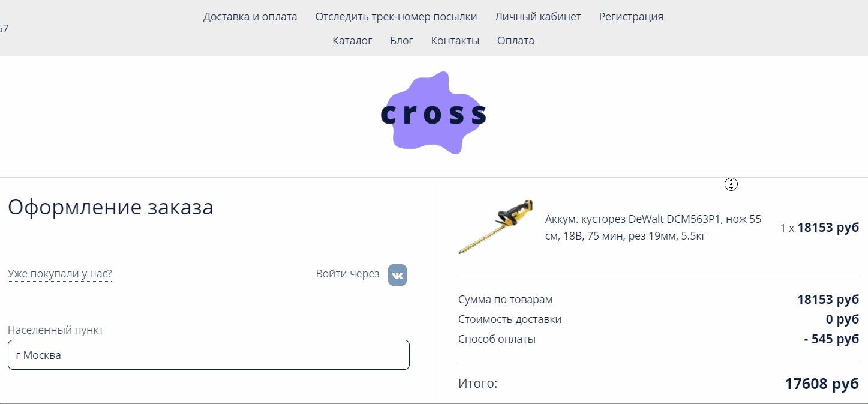Open the Каталог menu item
This screenshot has width=868, height=404.
[352, 41]
